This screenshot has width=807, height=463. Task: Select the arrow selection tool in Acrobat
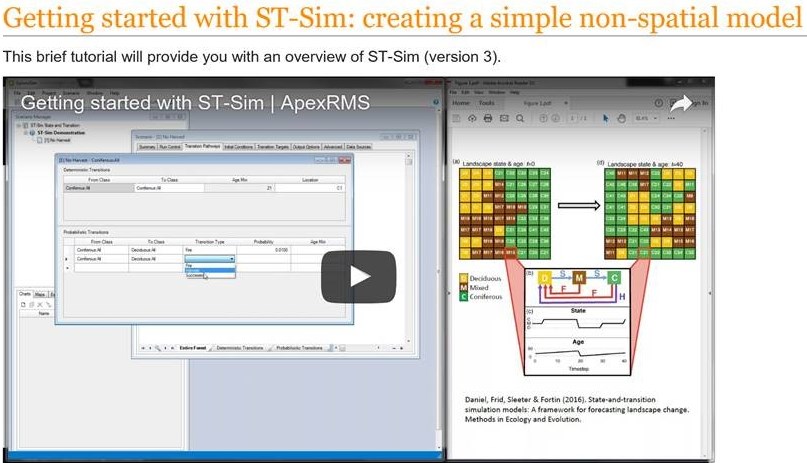coord(606,118)
